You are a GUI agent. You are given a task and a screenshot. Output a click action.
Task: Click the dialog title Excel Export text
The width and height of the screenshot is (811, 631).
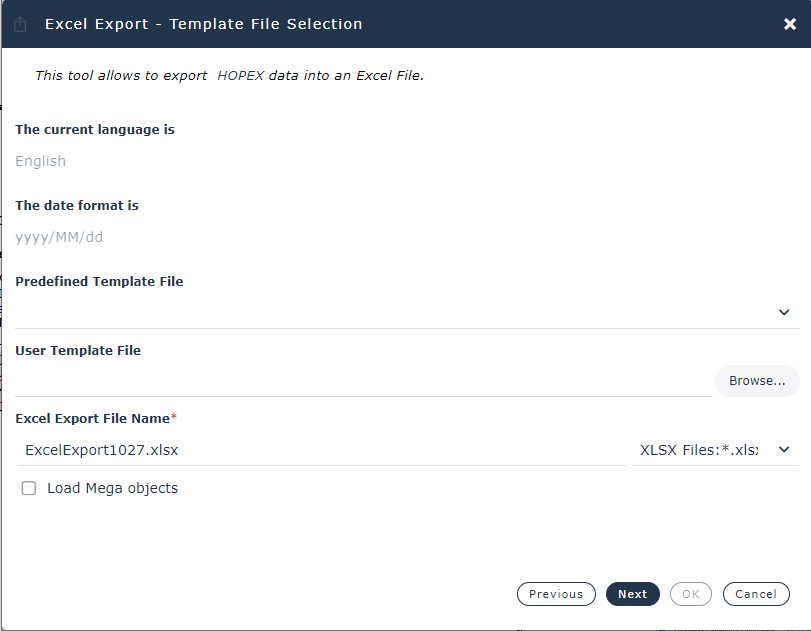point(204,24)
